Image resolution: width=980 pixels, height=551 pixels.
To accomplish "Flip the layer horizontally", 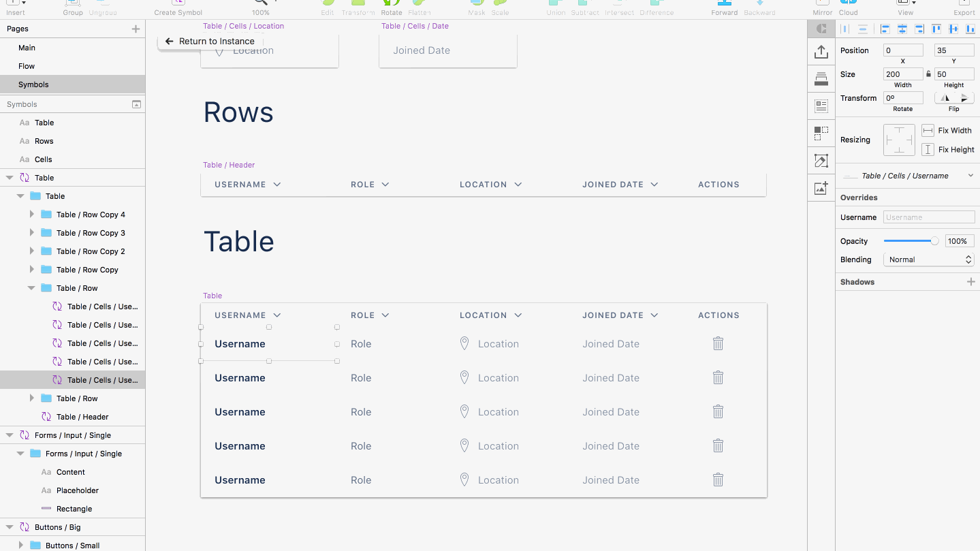I will [945, 98].
